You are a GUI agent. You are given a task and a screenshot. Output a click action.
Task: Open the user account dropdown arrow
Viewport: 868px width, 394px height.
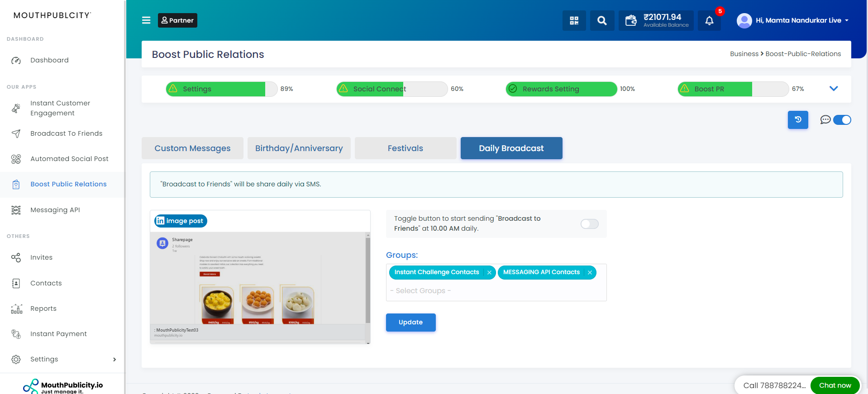pyautogui.click(x=847, y=20)
